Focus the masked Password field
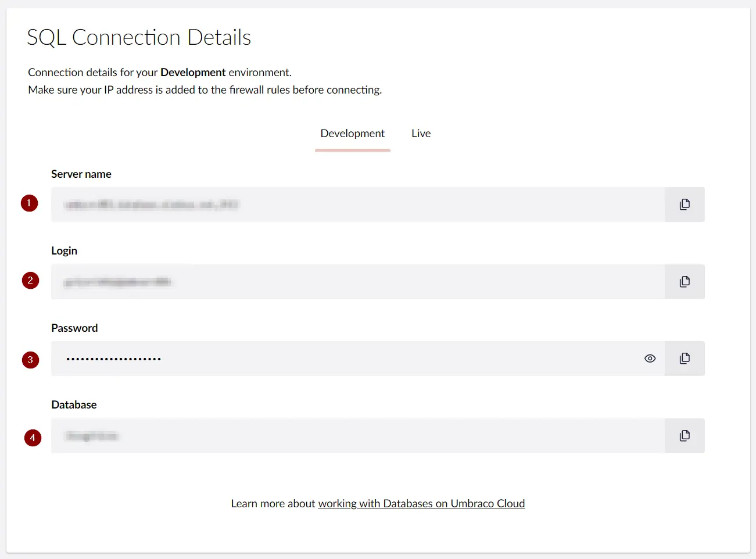756x559 pixels. tap(349, 359)
